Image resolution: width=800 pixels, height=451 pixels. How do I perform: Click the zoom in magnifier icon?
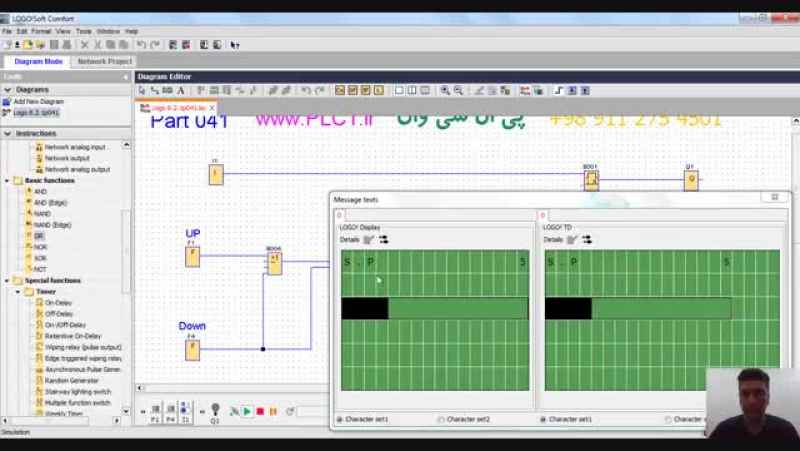(x=445, y=91)
